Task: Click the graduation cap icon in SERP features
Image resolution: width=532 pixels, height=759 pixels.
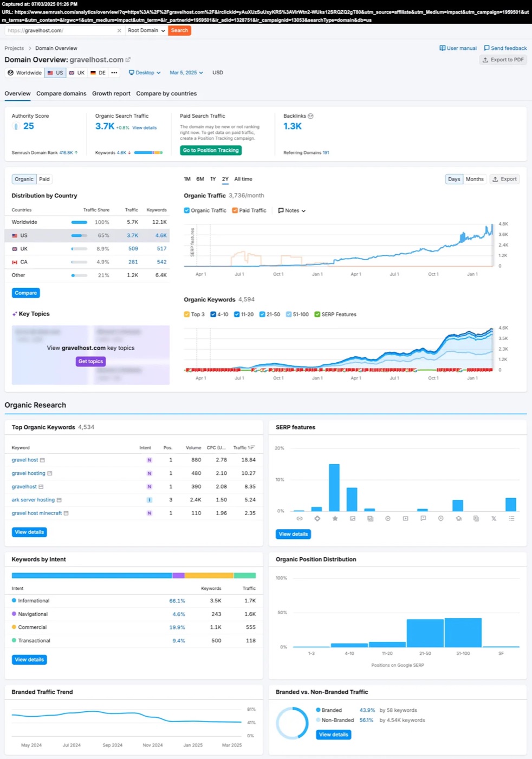Action: pyautogui.click(x=458, y=519)
